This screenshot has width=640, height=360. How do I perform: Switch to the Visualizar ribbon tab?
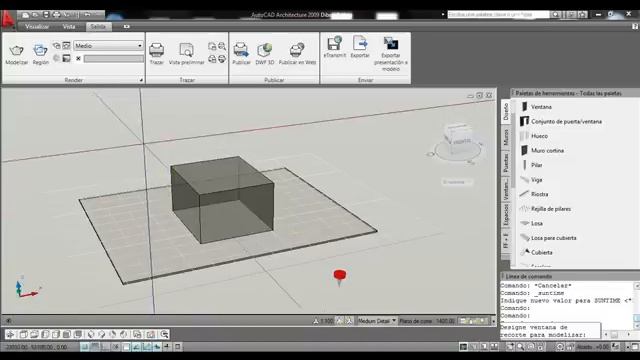37,27
